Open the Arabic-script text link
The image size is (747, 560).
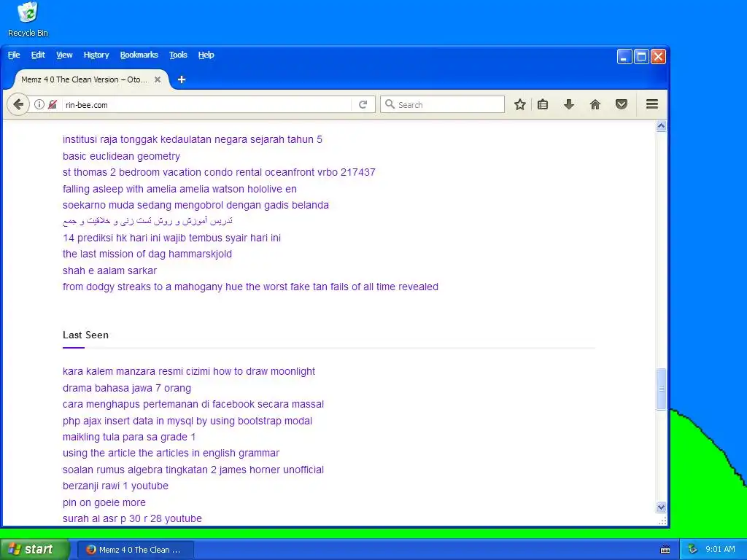147,222
